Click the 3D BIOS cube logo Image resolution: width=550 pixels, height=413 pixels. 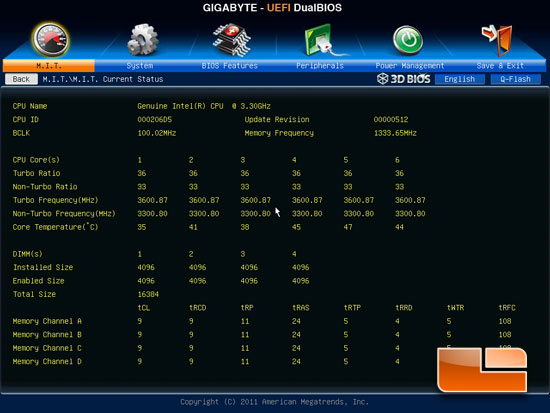pyautogui.click(x=382, y=79)
